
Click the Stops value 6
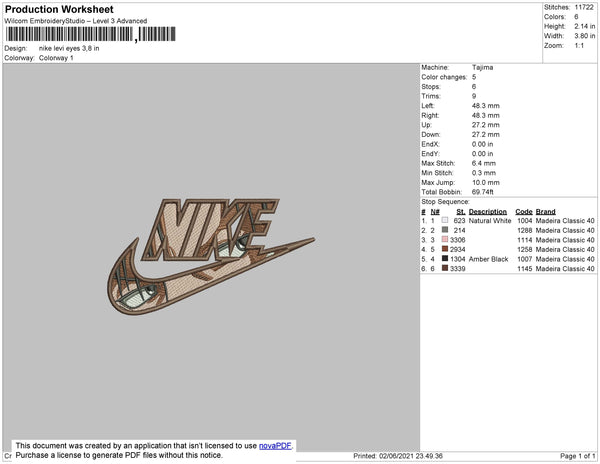[474, 86]
